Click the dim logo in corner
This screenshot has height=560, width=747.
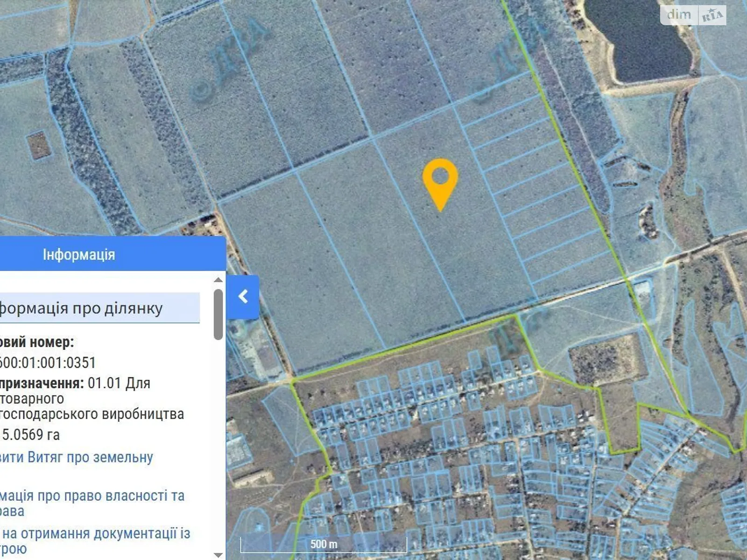tap(679, 15)
